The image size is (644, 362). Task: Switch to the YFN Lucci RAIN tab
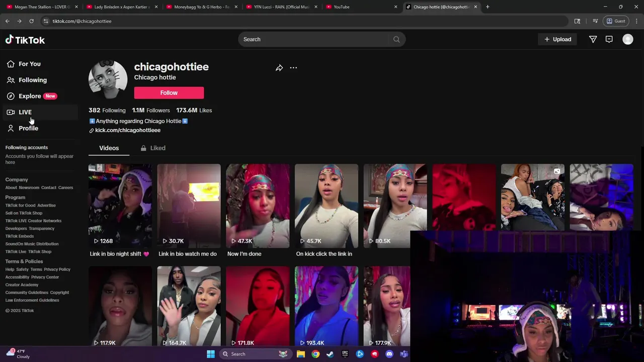click(281, 7)
